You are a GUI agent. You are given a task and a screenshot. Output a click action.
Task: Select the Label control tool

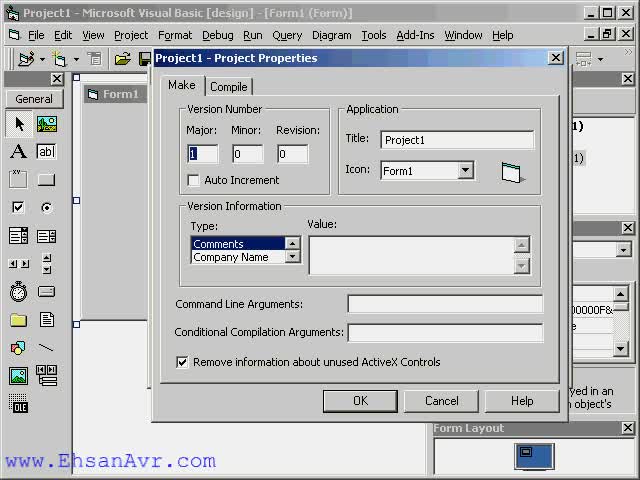click(x=19, y=151)
